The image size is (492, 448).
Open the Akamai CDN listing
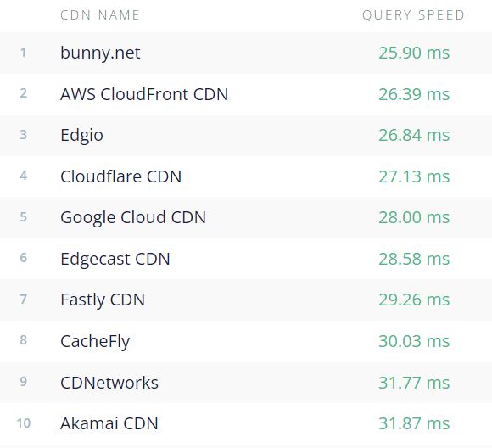tap(109, 423)
